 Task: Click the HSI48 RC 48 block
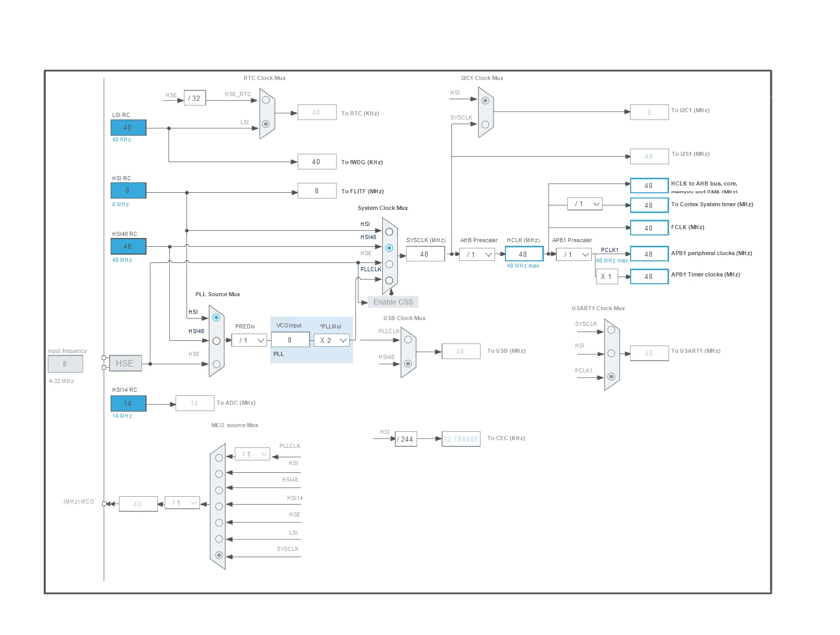point(128,246)
